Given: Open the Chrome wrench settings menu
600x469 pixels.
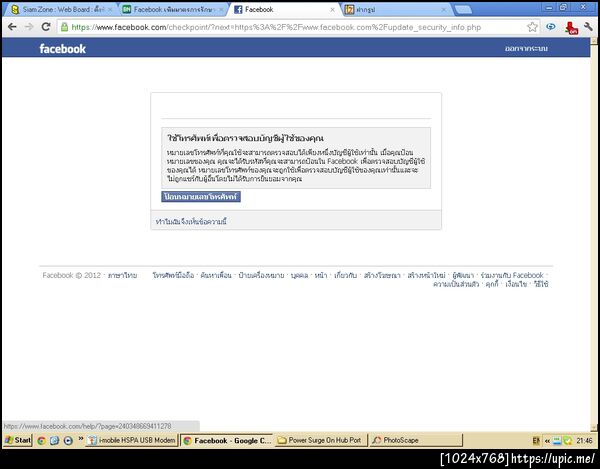Looking at the screenshot, I should pos(588,27).
